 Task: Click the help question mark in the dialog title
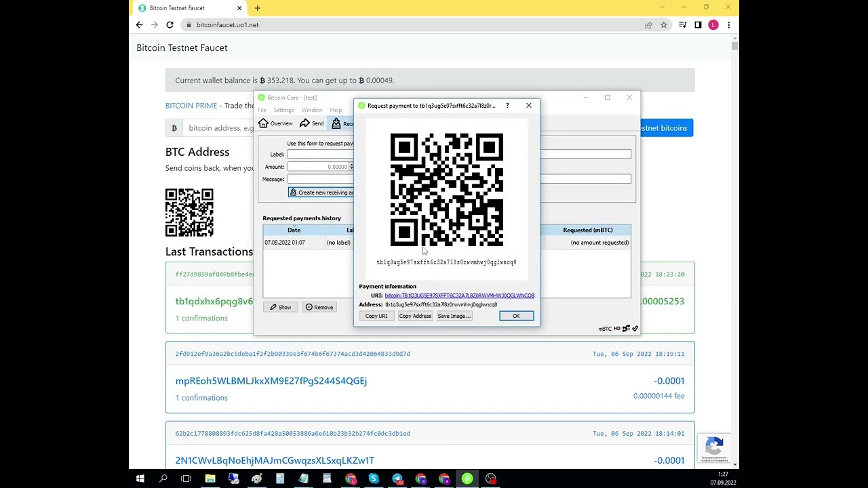(507, 106)
